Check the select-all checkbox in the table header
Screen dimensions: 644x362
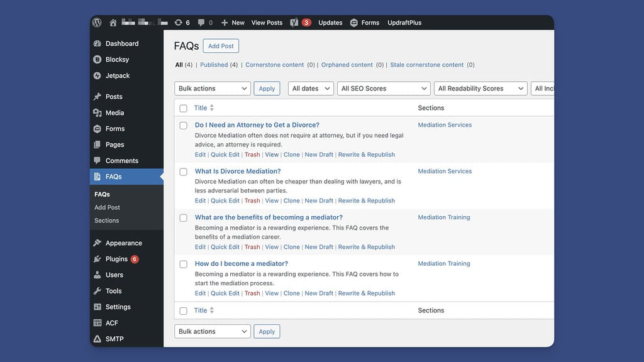click(183, 107)
